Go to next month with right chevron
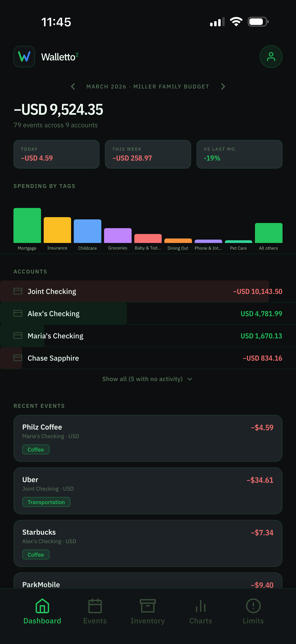The width and height of the screenshot is (296, 644). pos(223,86)
